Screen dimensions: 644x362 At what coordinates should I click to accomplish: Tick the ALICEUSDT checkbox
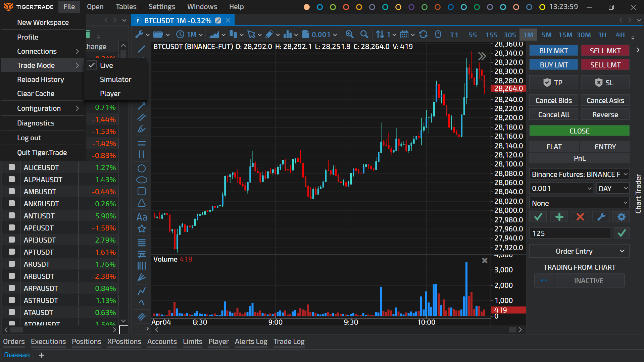pos(12,167)
